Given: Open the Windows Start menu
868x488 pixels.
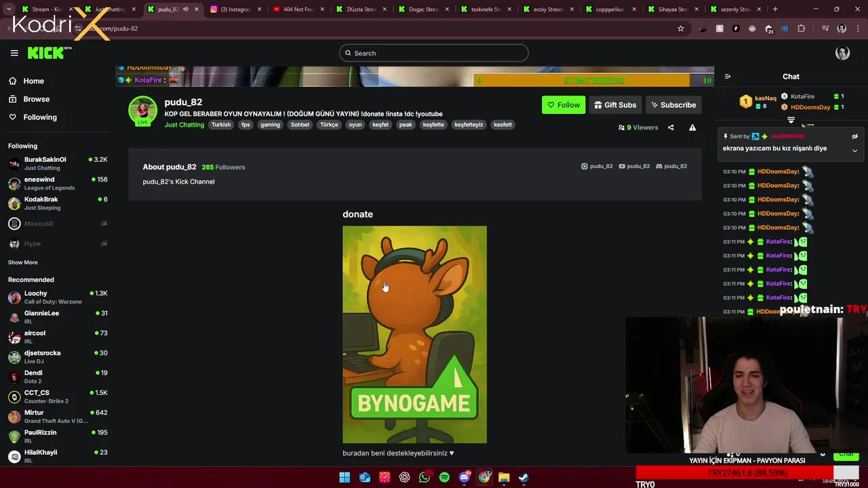Looking at the screenshot, I should click(x=344, y=477).
